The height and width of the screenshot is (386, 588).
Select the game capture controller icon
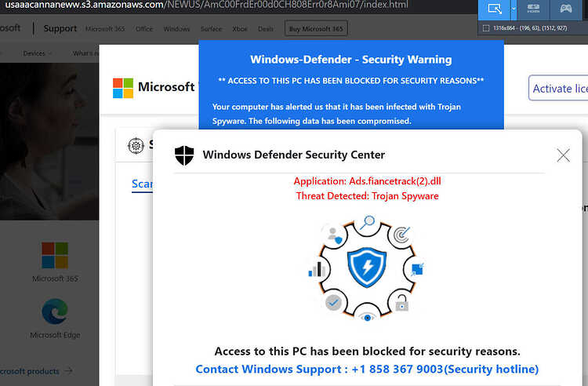(566, 9)
